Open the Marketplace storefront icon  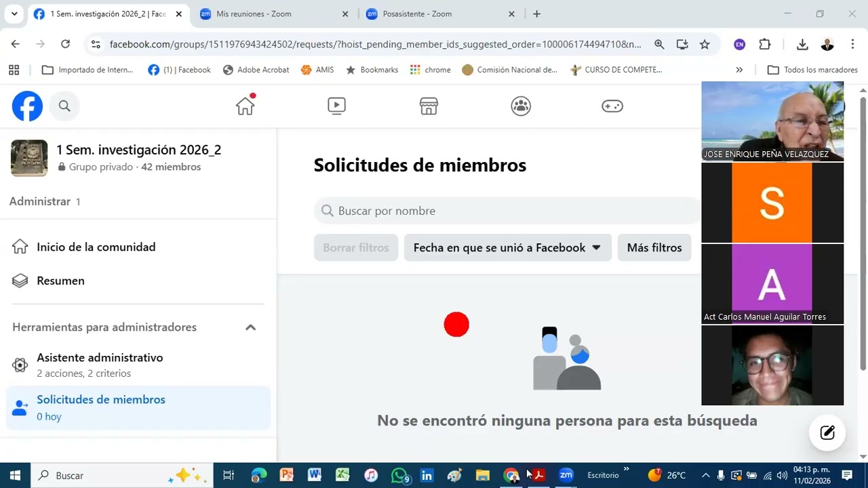pyautogui.click(x=429, y=106)
